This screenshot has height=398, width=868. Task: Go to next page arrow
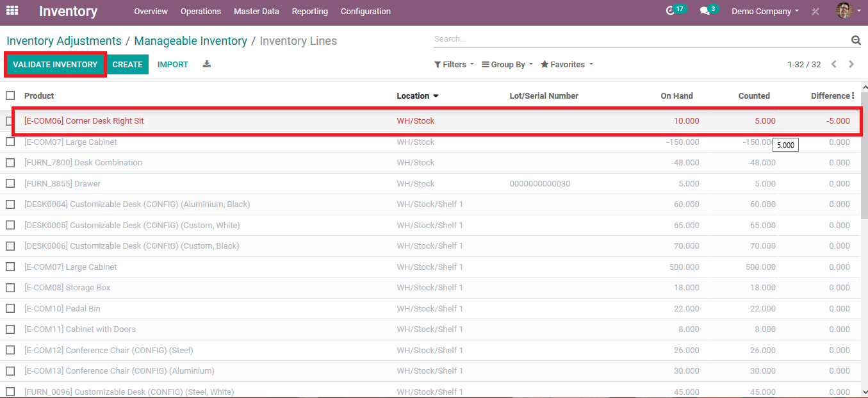tap(851, 64)
